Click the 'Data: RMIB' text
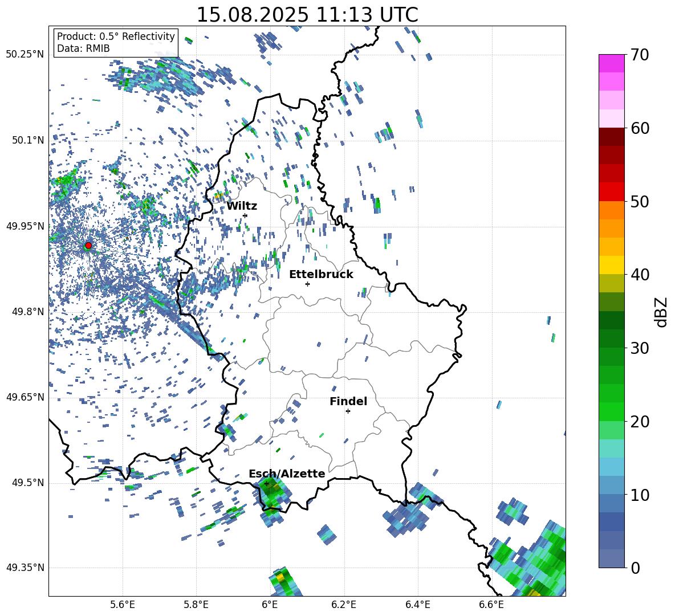This screenshot has width=675, height=616. [83, 48]
